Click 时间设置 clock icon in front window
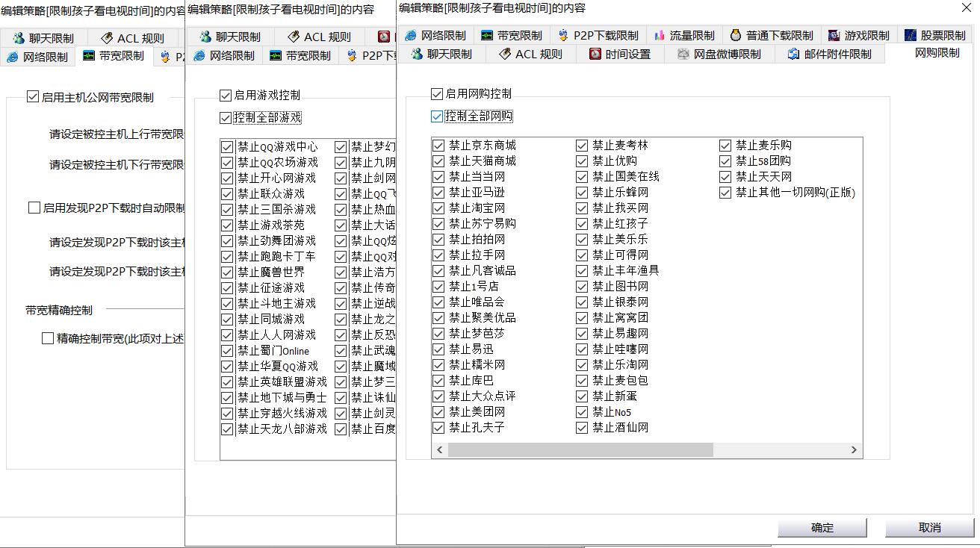Viewport: 980px width, 548px height. pos(595,54)
